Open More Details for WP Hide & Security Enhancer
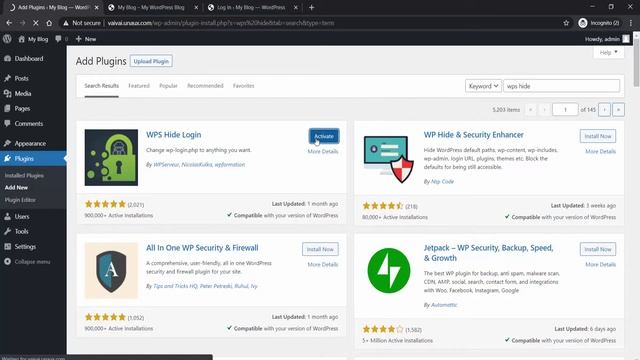 [x=600, y=151]
